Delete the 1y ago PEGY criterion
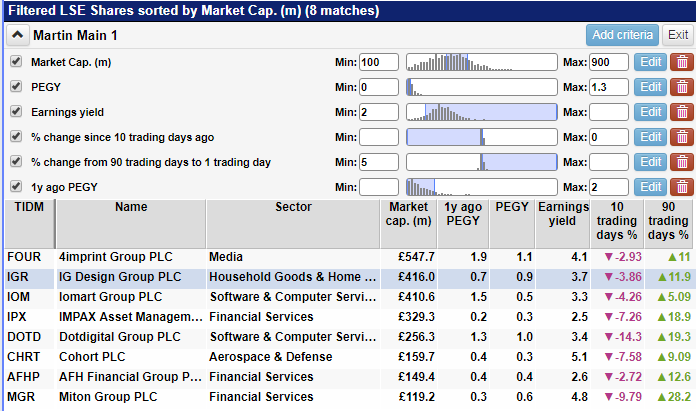 click(x=682, y=187)
